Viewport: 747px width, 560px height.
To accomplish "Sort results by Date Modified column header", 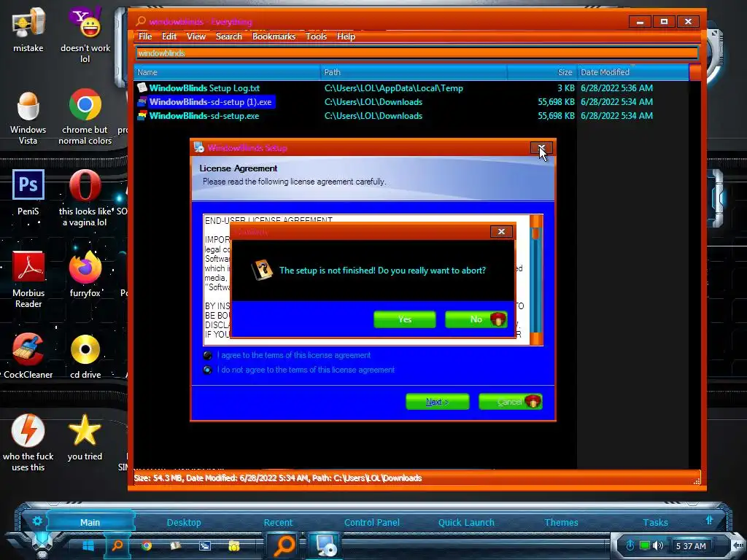I will pyautogui.click(x=632, y=72).
